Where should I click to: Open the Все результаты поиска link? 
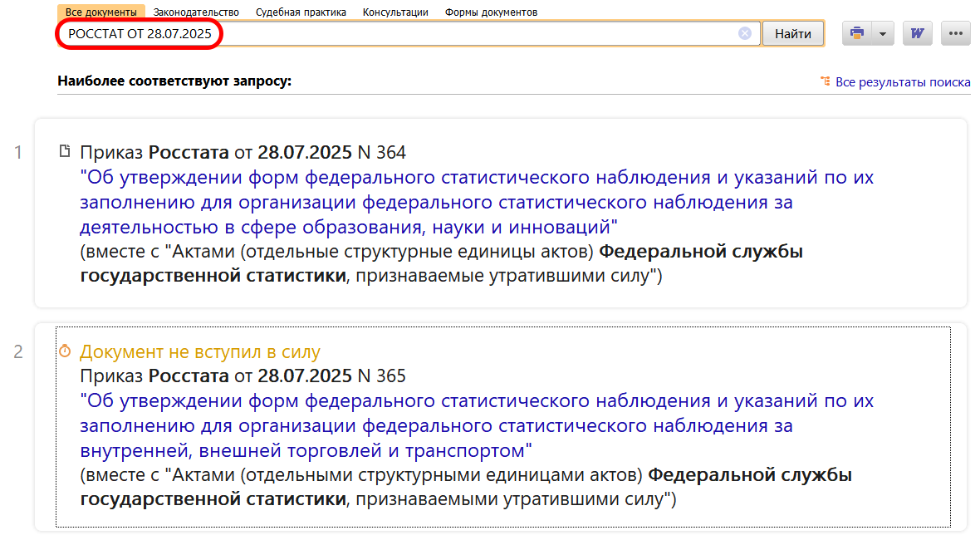pos(903,82)
